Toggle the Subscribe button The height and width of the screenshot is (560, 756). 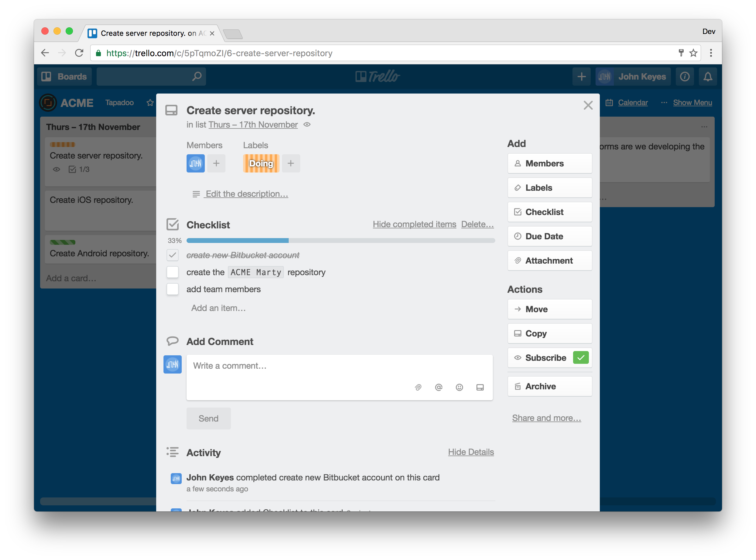(549, 358)
